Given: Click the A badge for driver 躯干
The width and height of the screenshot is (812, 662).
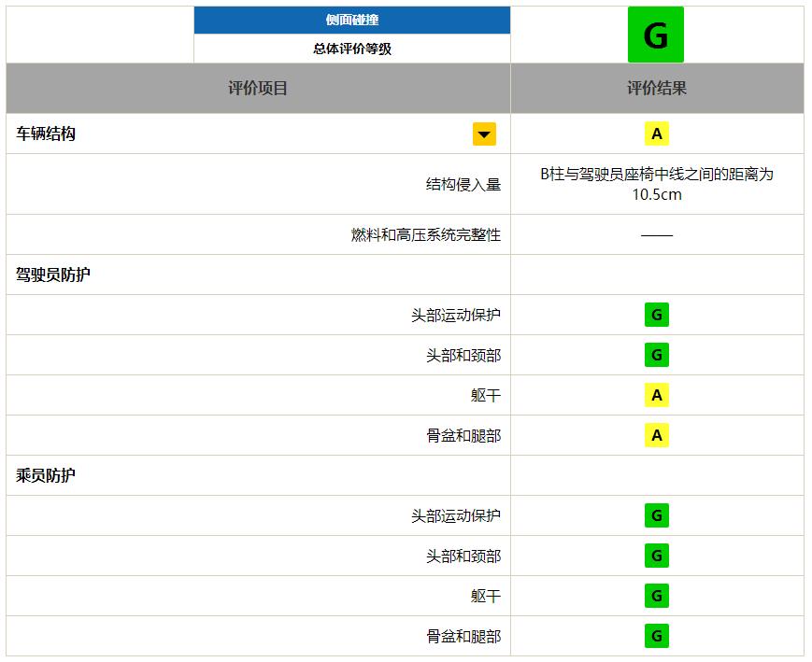Looking at the screenshot, I should coord(657,395).
